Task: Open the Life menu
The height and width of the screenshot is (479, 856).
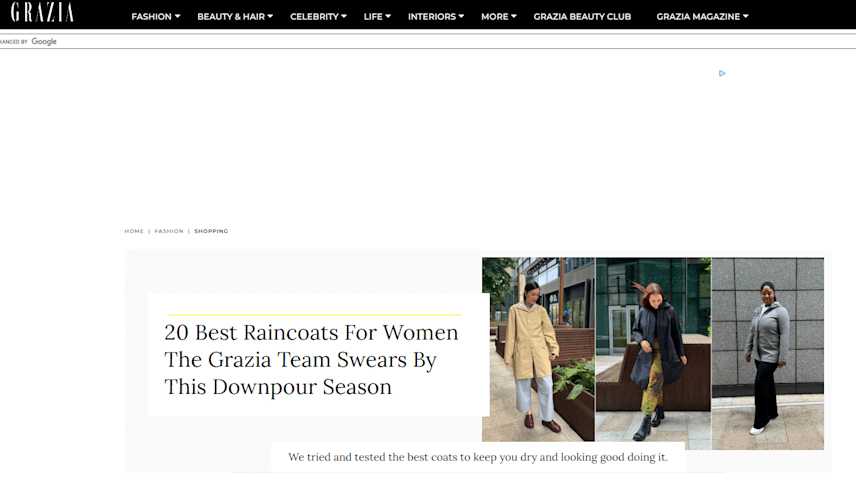Action: click(373, 16)
